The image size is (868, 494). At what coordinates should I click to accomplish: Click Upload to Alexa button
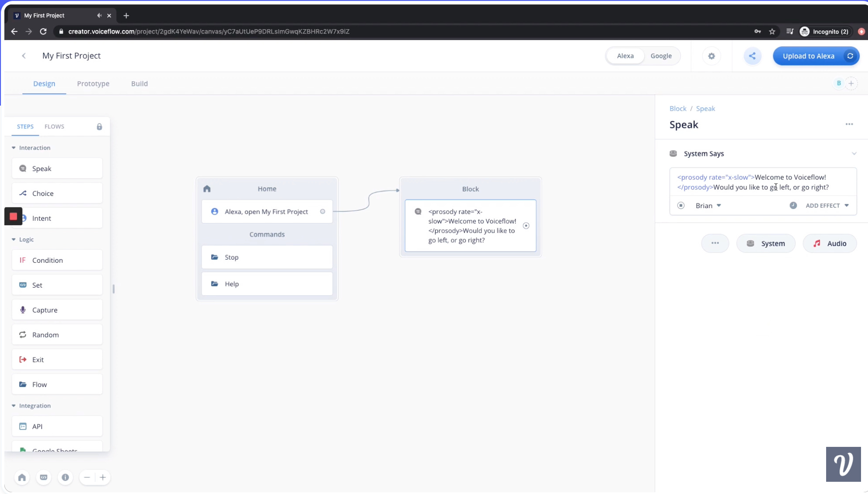coord(816,56)
